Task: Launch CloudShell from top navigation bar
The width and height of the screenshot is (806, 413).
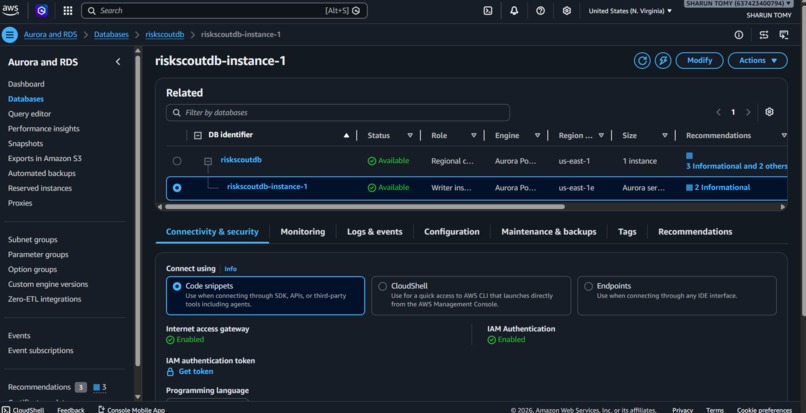Action: click(488, 11)
